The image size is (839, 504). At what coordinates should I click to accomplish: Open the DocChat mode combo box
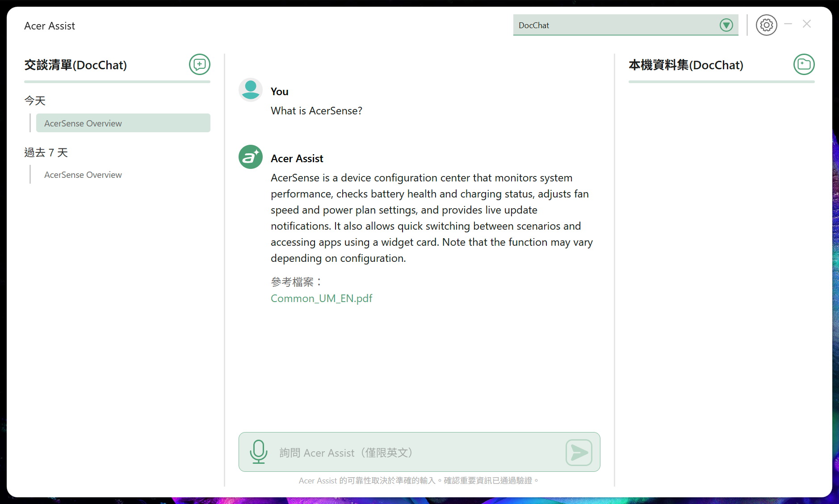(x=625, y=25)
